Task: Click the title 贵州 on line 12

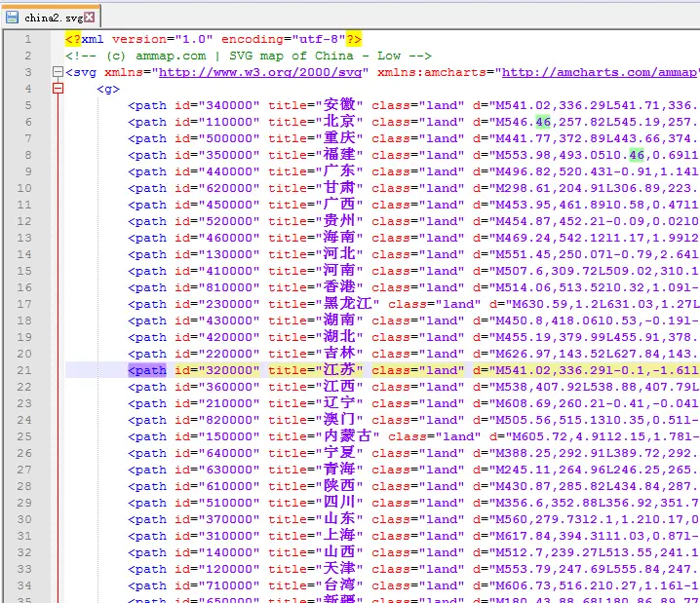Action: [x=339, y=221]
